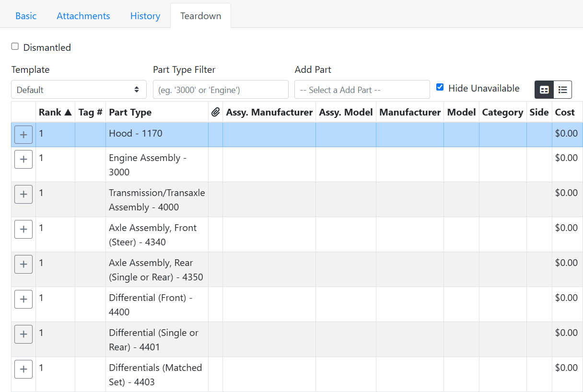
Task: Sort by the Rank column header
Action: pyautogui.click(x=55, y=112)
